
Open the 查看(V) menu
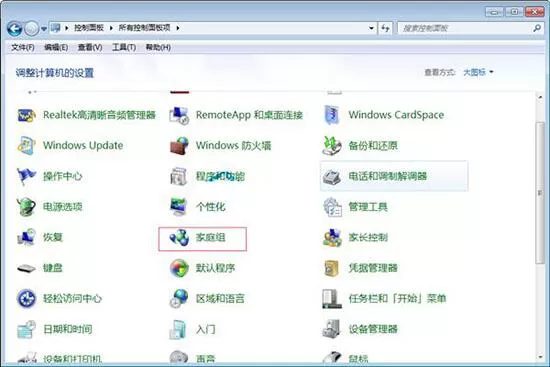point(90,47)
